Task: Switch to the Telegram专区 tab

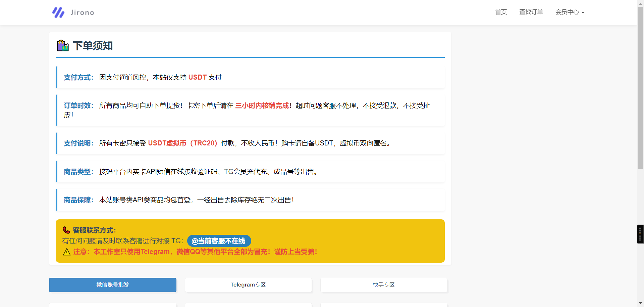Action: pos(248,285)
